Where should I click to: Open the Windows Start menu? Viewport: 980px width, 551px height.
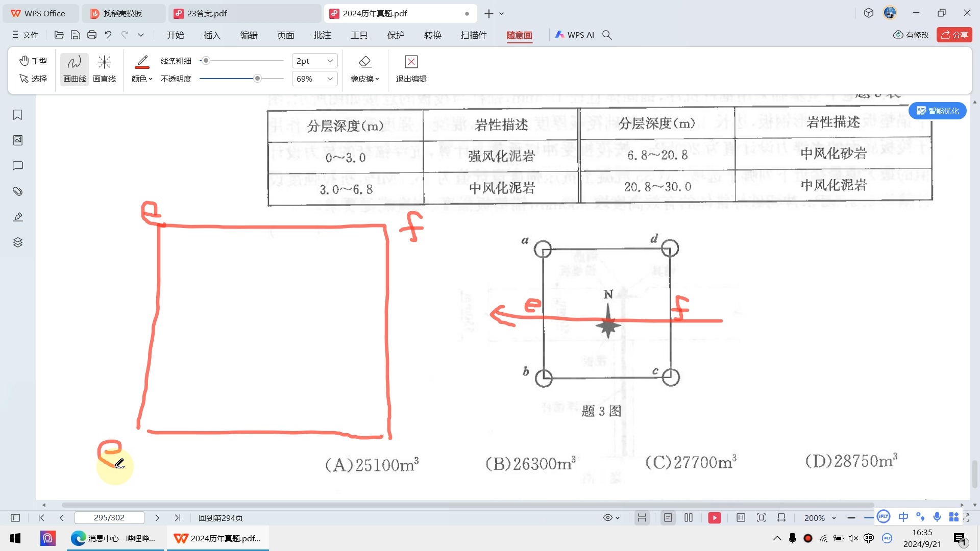click(15, 538)
